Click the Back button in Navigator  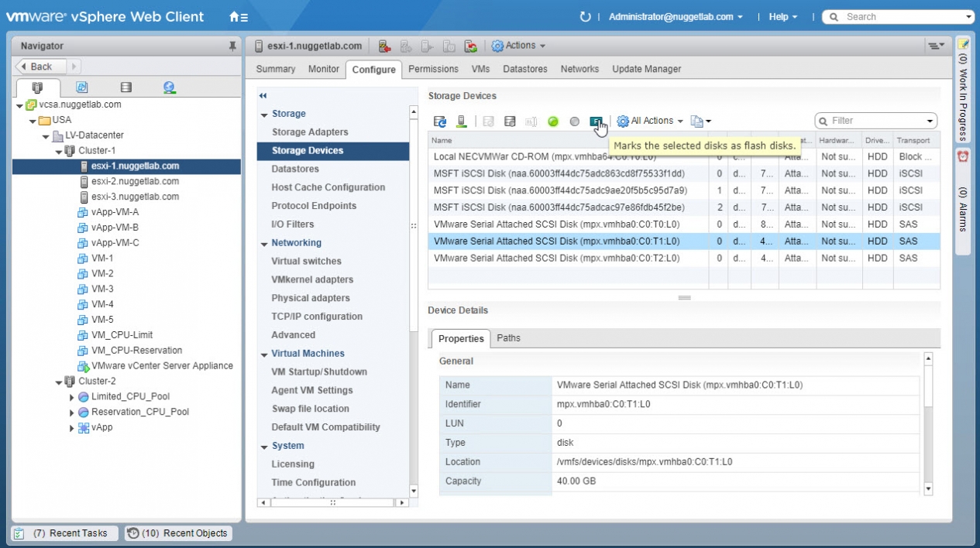(x=42, y=67)
